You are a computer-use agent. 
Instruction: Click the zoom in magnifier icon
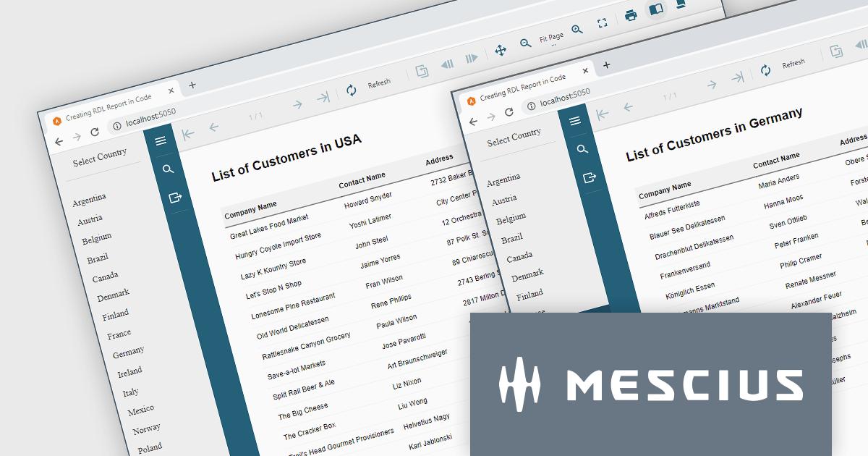click(576, 30)
